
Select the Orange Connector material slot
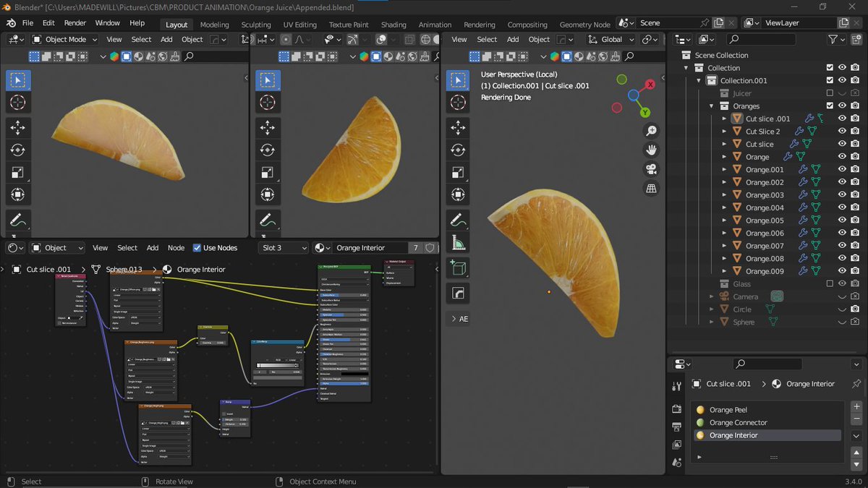click(x=767, y=422)
